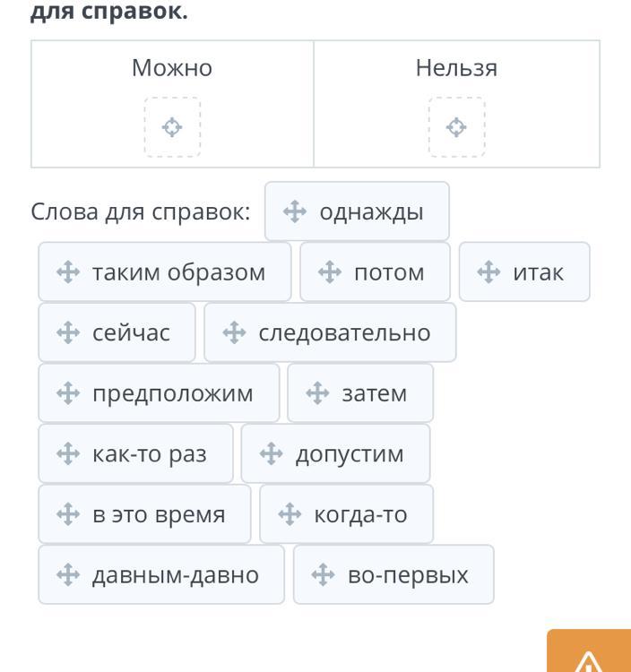Click the drop target under 'Нельзя'
Viewport: 631px width, 672px height.
tap(456, 127)
